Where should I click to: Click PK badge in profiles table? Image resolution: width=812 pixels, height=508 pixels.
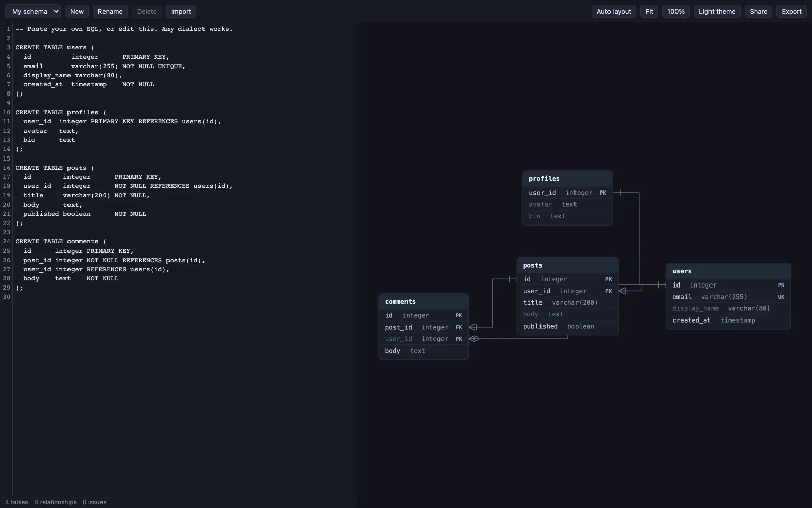pyautogui.click(x=603, y=193)
